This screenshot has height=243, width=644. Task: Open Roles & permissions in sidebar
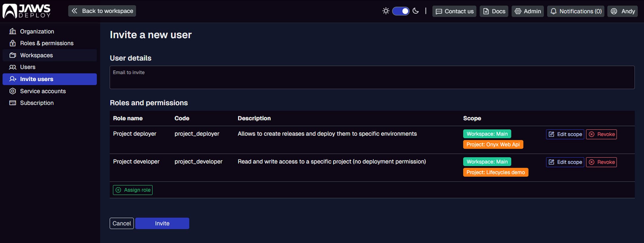coord(49,43)
